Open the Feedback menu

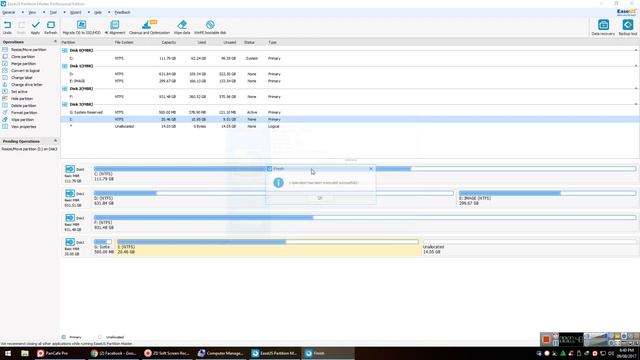[x=122, y=12]
